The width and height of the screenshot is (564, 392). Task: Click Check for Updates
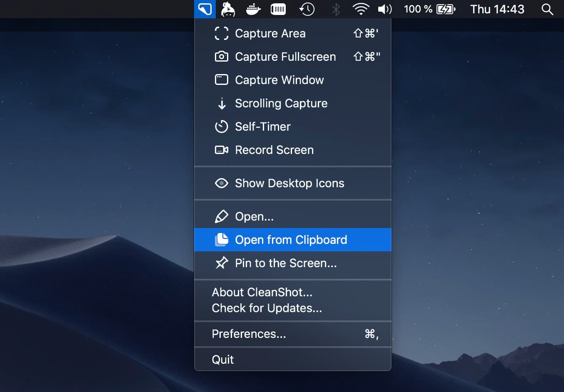click(267, 308)
